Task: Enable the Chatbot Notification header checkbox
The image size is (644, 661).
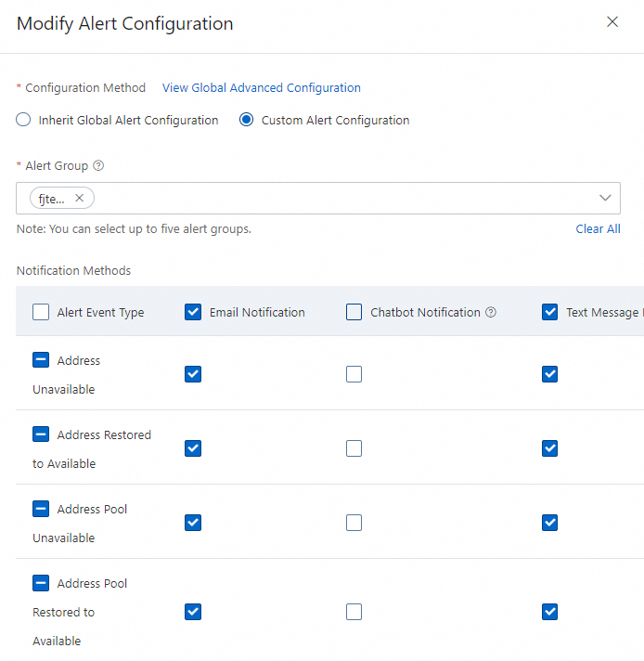Action: tap(354, 312)
